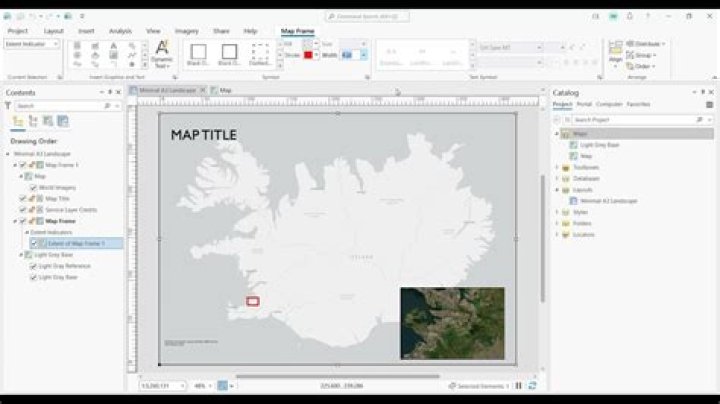Click the Portal link in Catalog pane

coord(584,104)
